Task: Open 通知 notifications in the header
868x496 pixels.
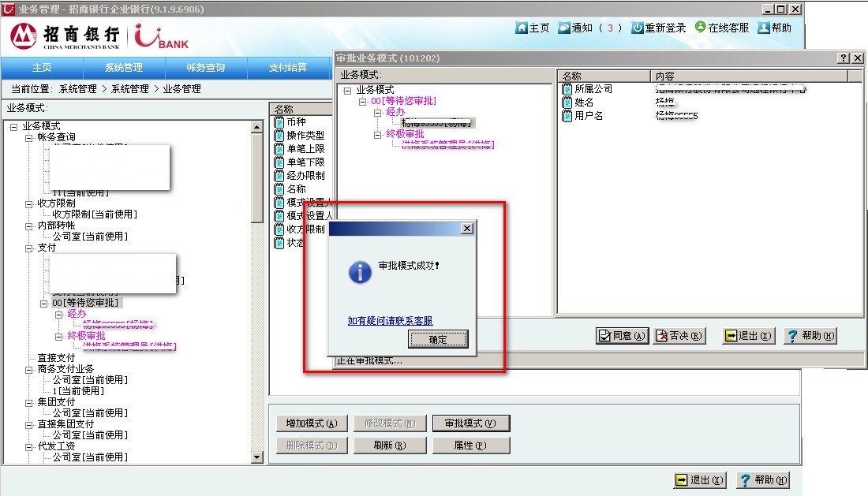Action: point(564,28)
